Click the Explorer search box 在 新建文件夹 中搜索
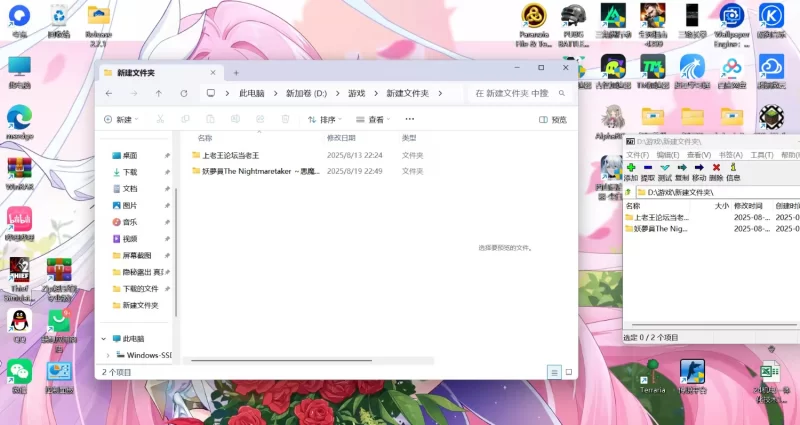 [519, 93]
